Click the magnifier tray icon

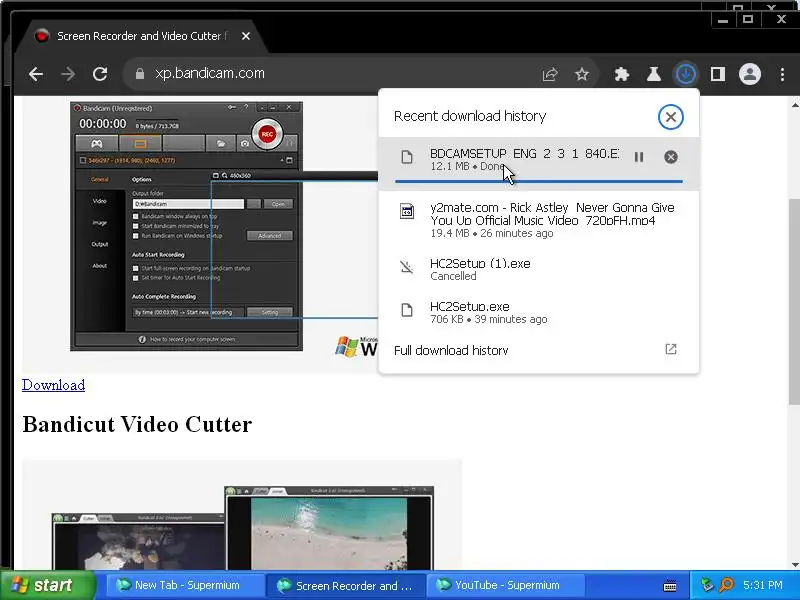tap(726, 585)
